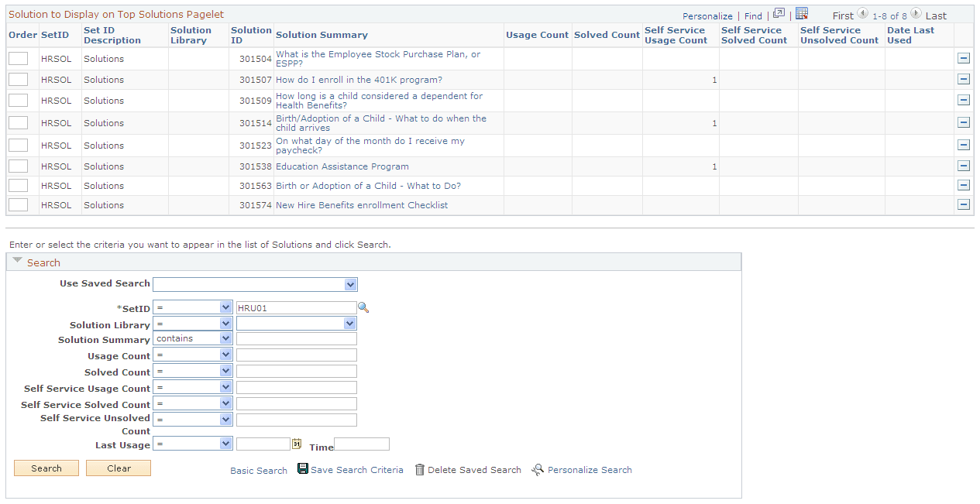Image resolution: width=980 pixels, height=504 pixels.
Task: Click the Delete Saved Search trash icon
Action: [419, 469]
